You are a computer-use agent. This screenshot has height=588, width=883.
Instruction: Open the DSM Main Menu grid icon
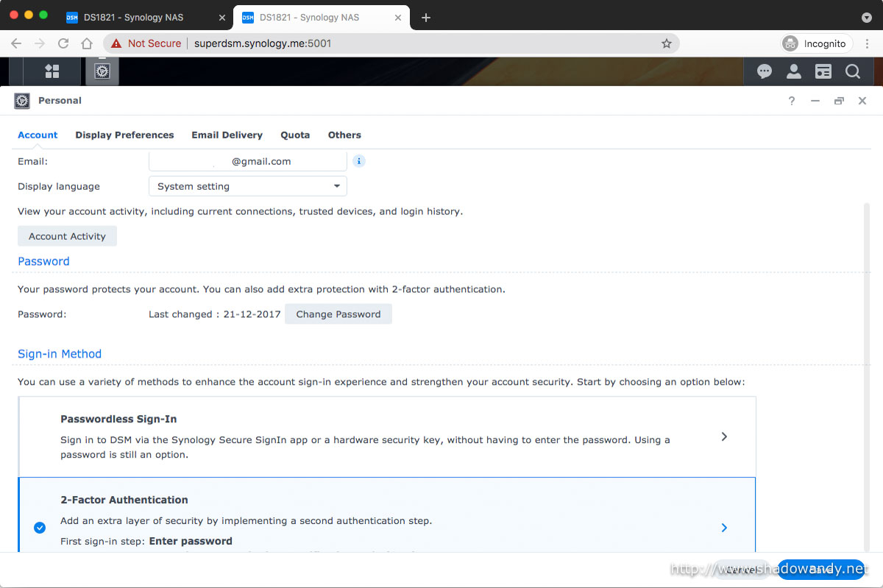[52, 71]
